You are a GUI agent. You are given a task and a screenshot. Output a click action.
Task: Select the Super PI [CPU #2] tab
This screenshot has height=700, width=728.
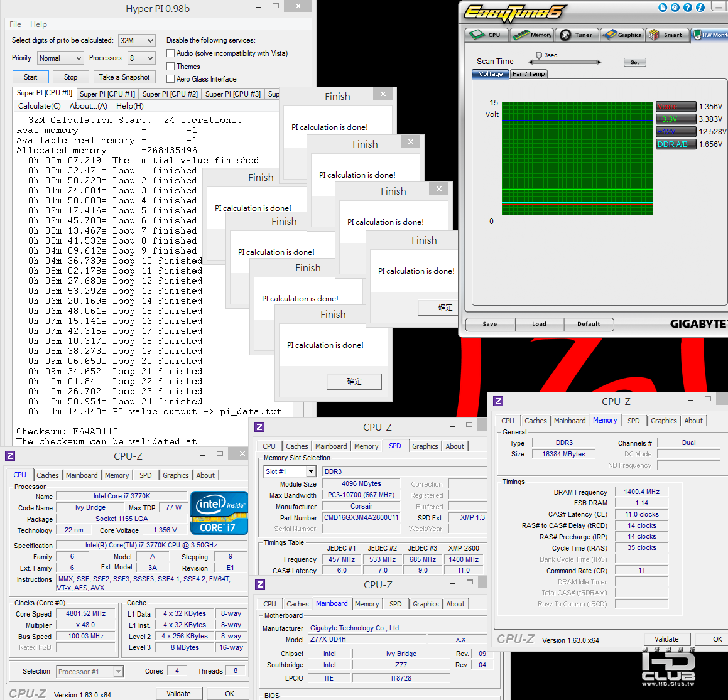170,94
